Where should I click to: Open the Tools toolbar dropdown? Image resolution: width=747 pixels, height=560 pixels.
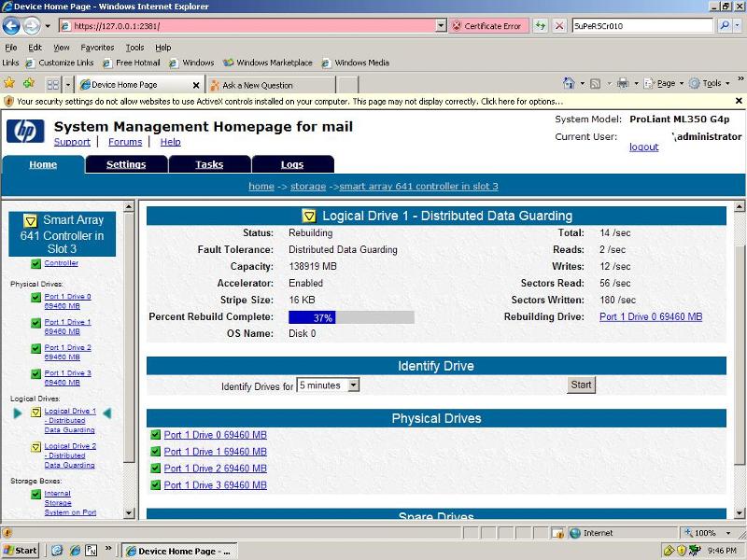[710, 83]
